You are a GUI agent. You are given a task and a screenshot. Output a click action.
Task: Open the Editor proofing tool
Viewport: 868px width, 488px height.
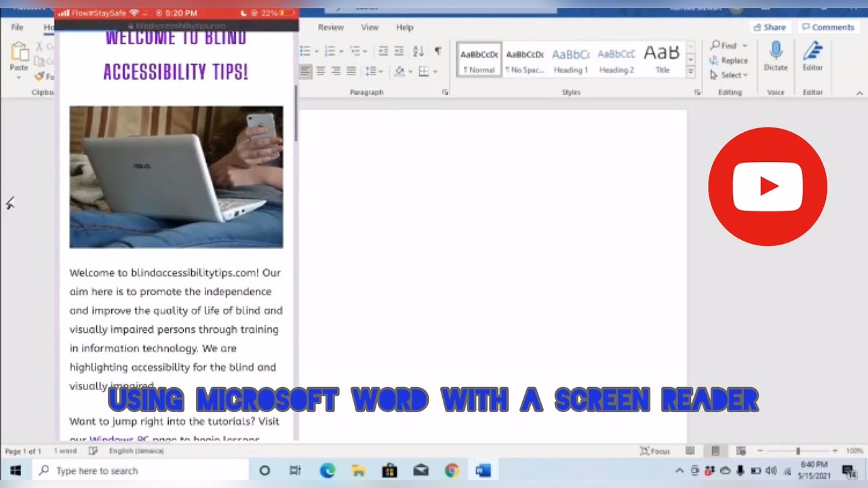tap(812, 56)
